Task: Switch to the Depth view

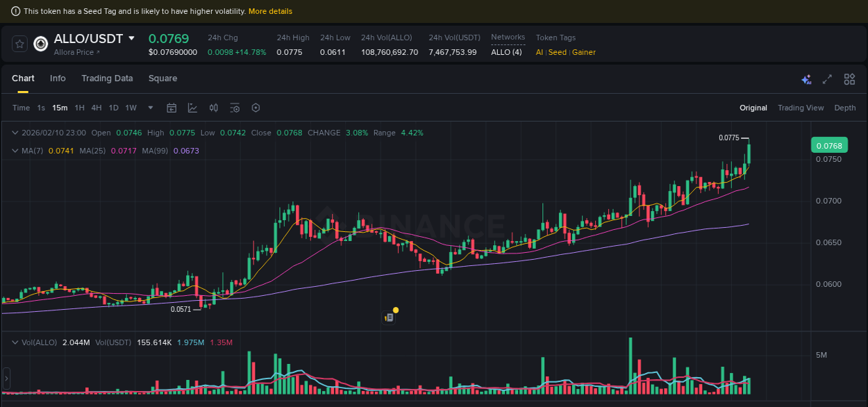Action: 845,108
